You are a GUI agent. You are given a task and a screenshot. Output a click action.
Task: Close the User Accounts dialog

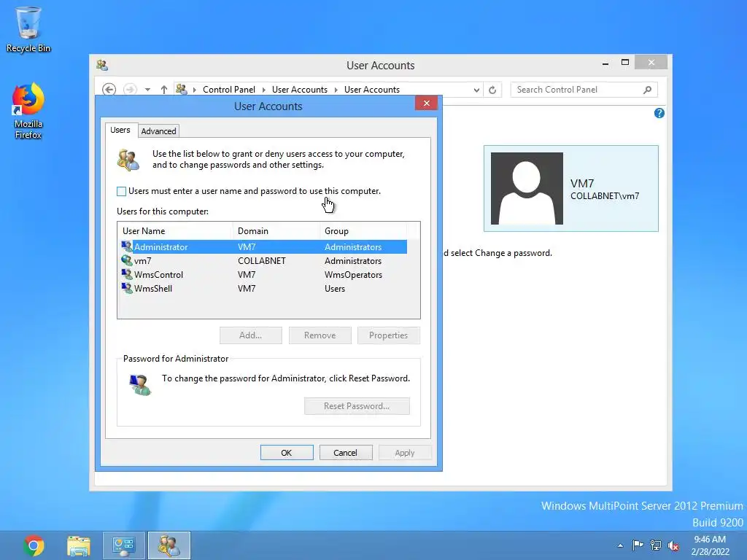426,103
